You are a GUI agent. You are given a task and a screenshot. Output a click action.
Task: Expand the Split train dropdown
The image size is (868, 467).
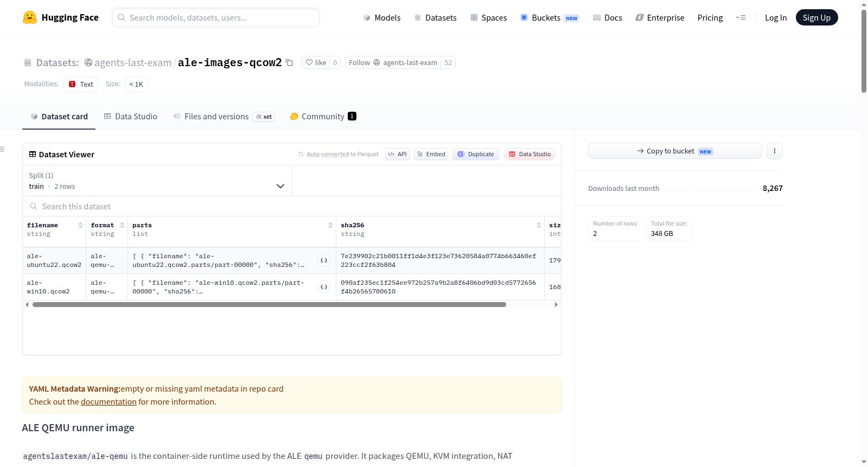[x=157, y=181]
